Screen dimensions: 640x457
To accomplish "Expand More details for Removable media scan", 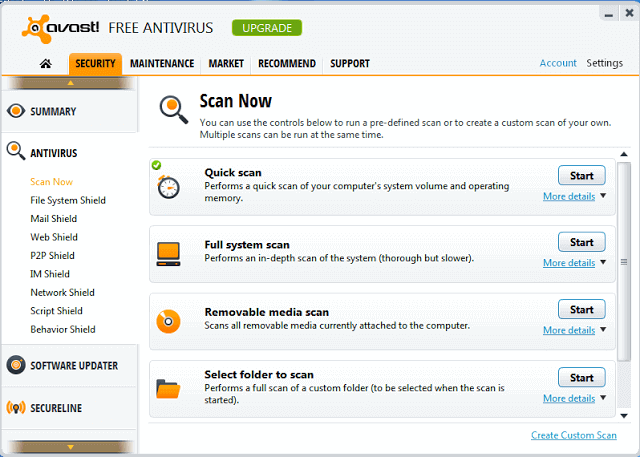I will 569,330.
